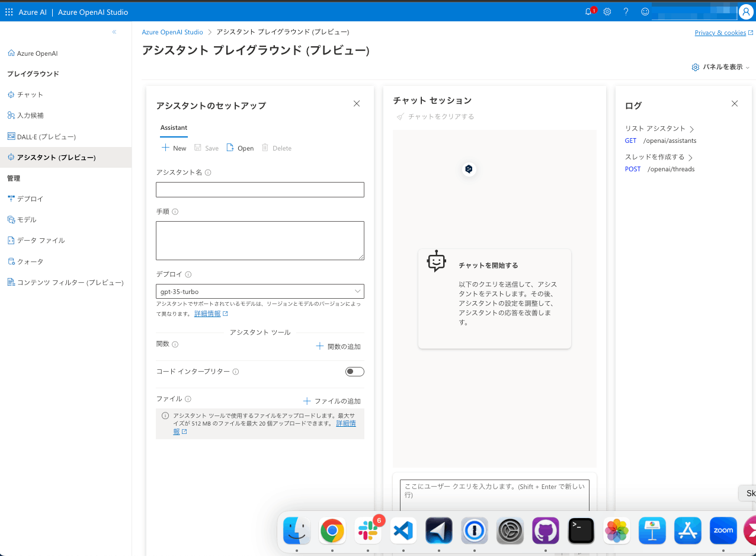Open Google Chrome from the Dock

coord(332,531)
